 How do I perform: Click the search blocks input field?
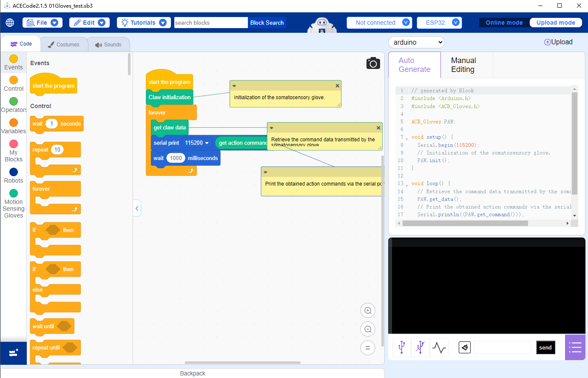point(210,22)
